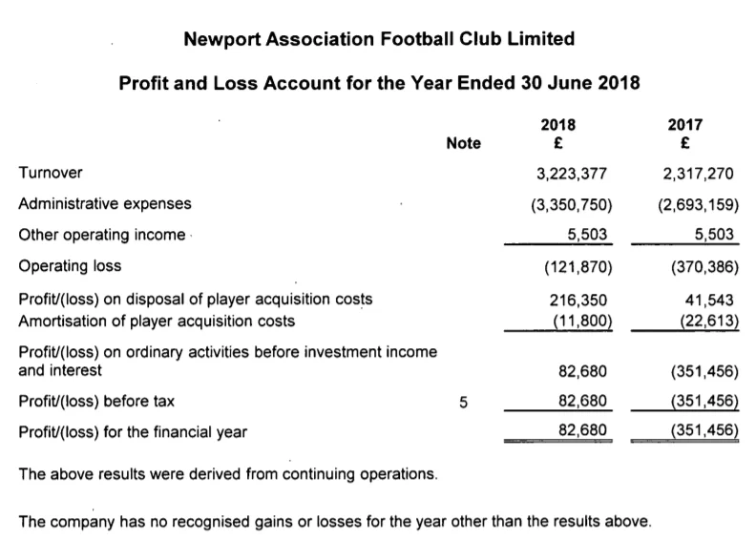Select the Profit/(loss) for the financial year label
Image resolution: width=756 pixels, height=540 pixels.
(133, 432)
